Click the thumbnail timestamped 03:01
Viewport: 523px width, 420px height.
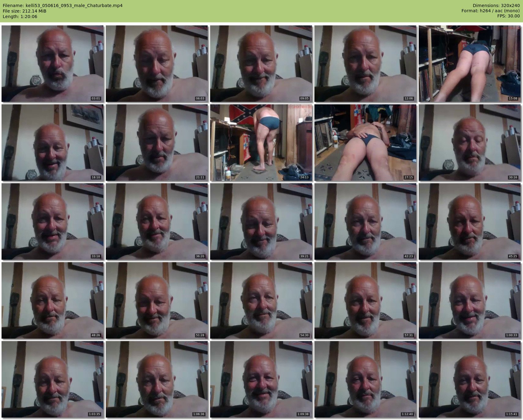[x=53, y=64]
